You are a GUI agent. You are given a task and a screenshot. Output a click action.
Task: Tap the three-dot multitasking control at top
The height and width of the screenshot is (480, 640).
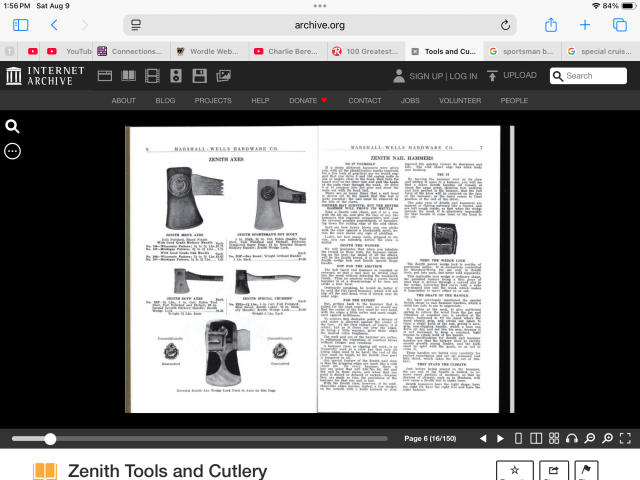pos(320,6)
